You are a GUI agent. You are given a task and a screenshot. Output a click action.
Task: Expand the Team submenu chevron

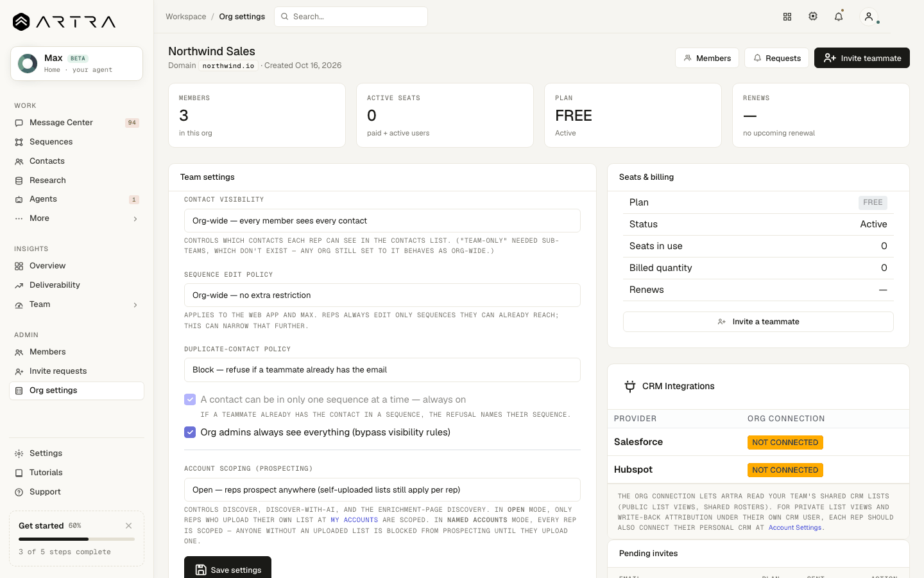point(135,305)
